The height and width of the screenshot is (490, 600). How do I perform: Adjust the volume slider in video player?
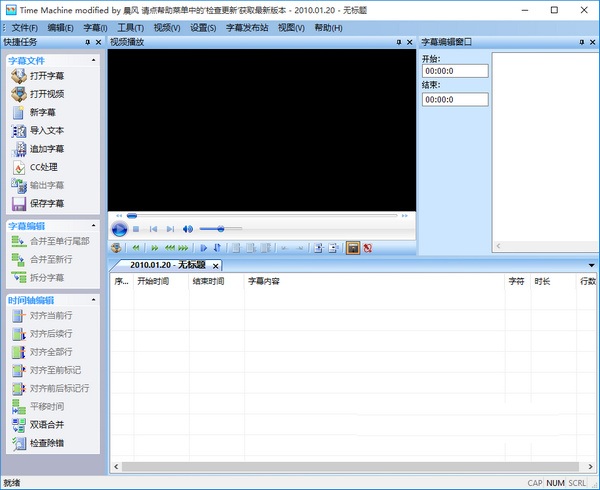pos(220,229)
